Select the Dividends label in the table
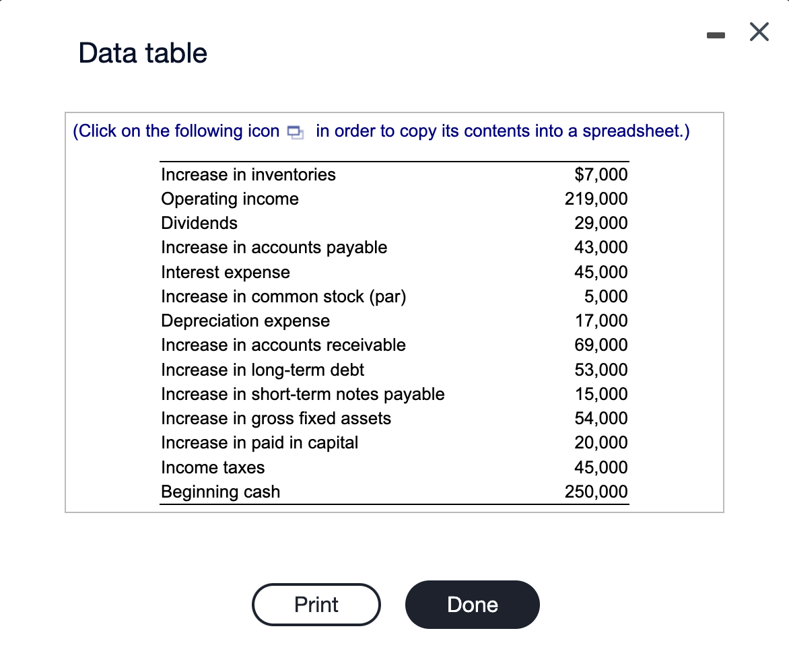Image resolution: width=789 pixels, height=672 pixels. point(197,223)
